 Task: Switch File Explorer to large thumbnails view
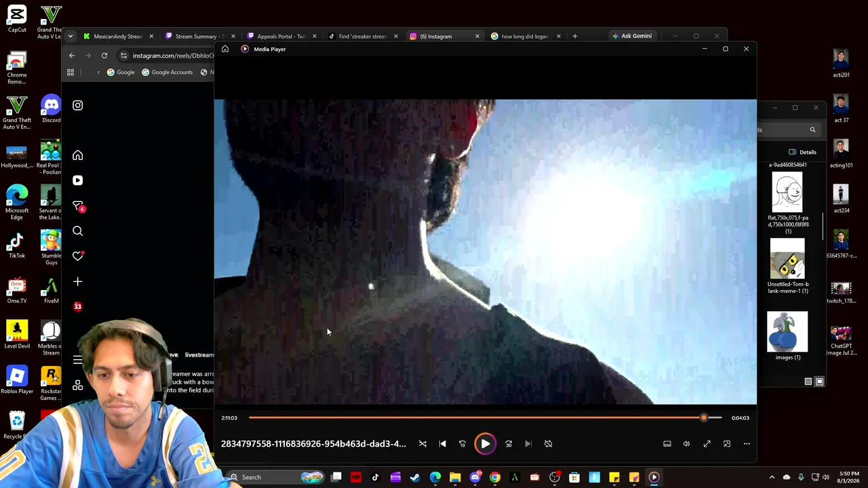[819, 382]
